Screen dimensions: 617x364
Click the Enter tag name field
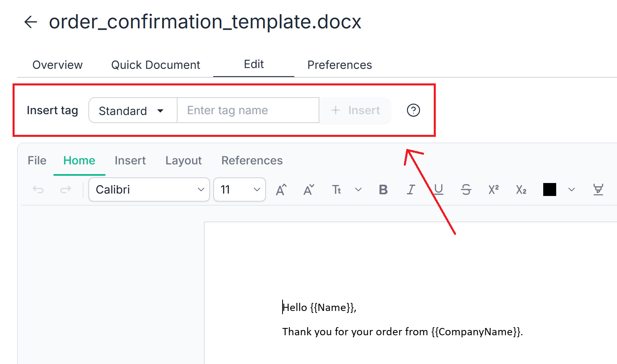coord(248,110)
